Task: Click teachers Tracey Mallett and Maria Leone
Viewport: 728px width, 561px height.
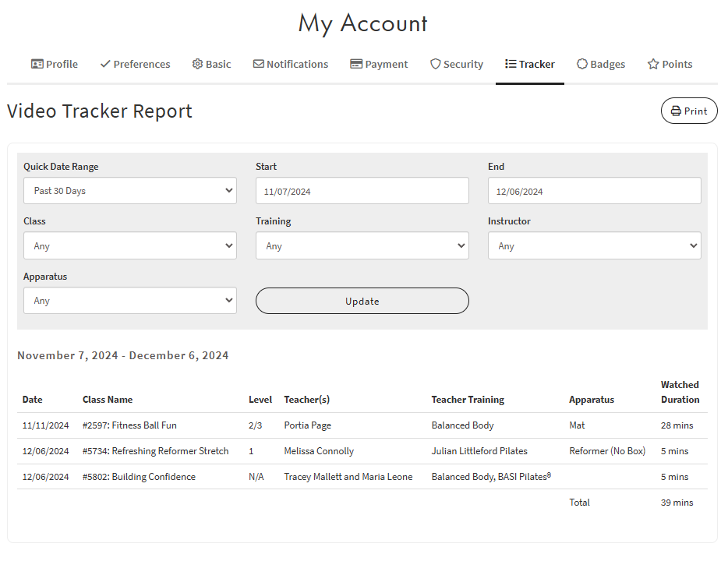Action: pyautogui.click(x=348, y=477)
